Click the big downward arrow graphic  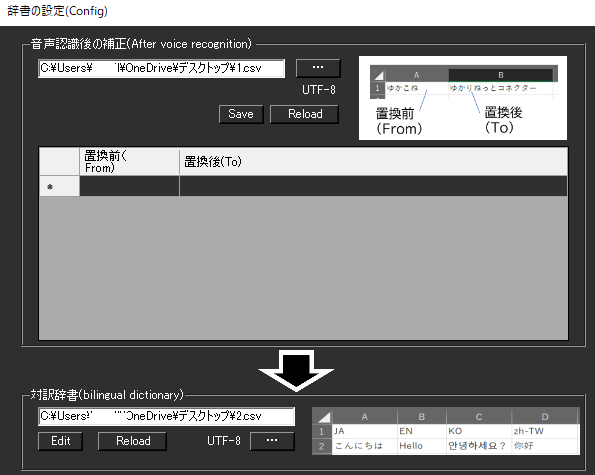click(x=296, y=370)
